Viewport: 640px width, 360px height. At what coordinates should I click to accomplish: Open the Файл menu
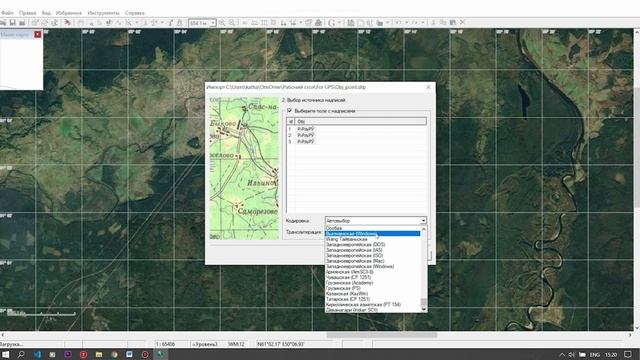pyautogui.click(x=7, y=13)
